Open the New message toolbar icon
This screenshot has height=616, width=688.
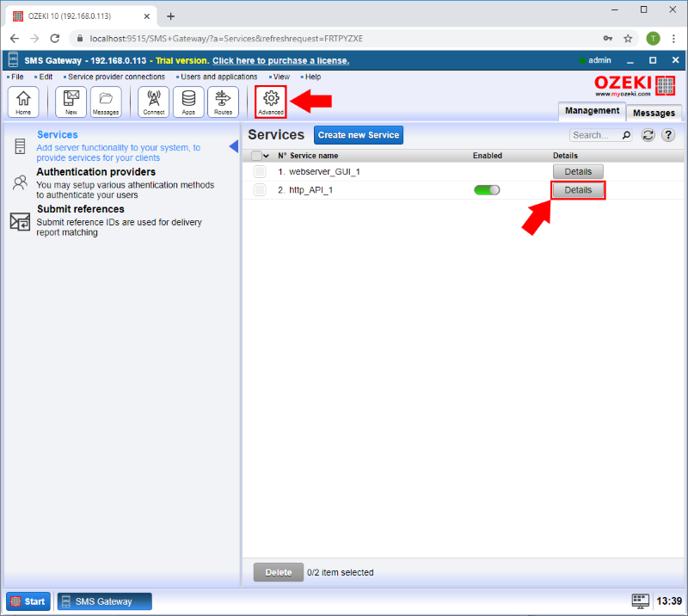pyautogui.click(x=71, y=102)
